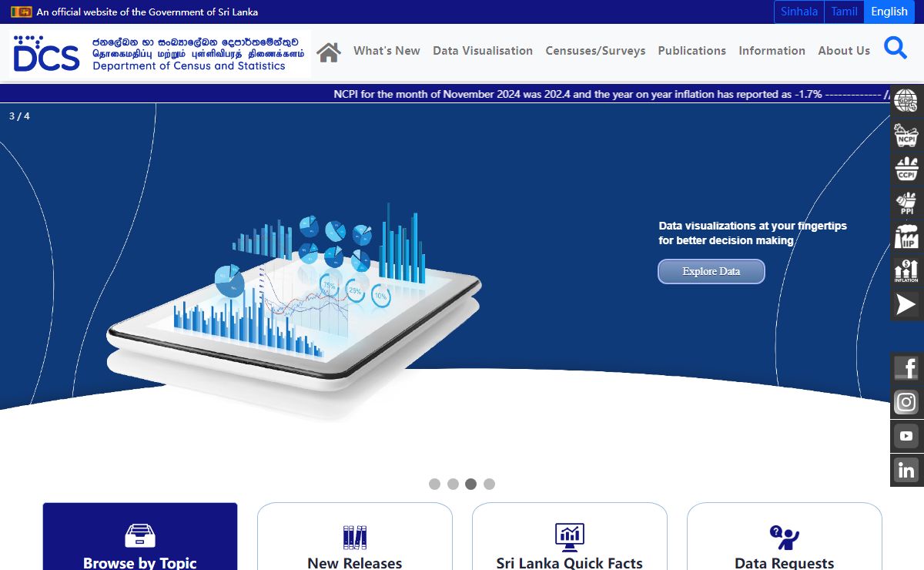Click the Quick Facts monitor icon
This screenshot has width=924, height=570.
click(x=570, y=537)
